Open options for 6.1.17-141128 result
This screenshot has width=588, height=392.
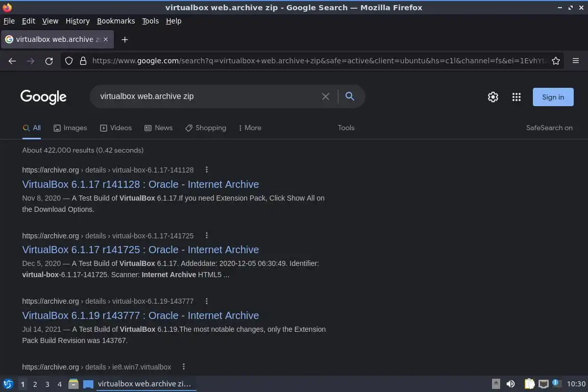(206, 169)
